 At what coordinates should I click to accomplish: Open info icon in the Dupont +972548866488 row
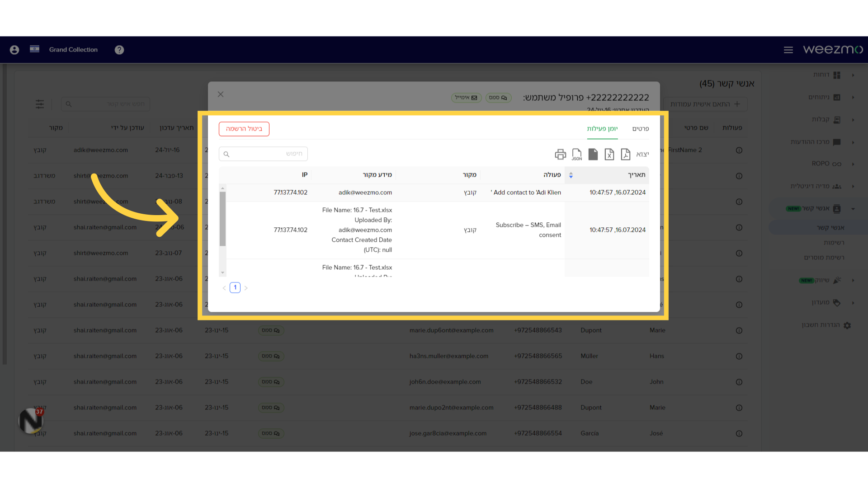click(x=739, y=408)
